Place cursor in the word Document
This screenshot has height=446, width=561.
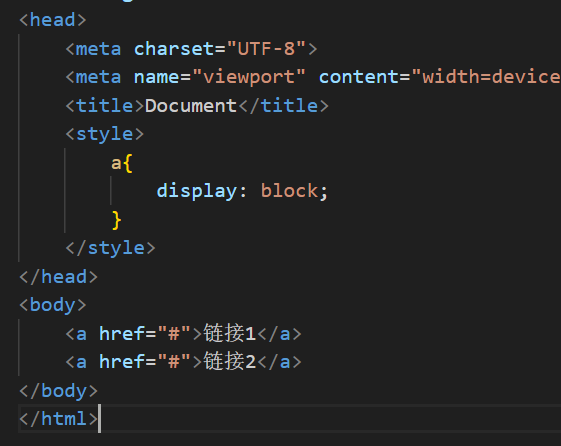191,106
